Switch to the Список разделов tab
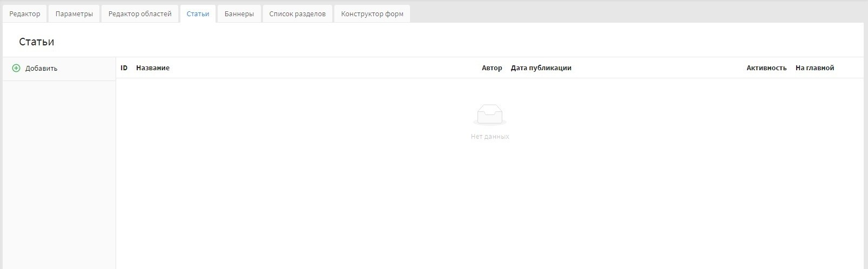The image size is (868, 269). (x=297, y=14)
